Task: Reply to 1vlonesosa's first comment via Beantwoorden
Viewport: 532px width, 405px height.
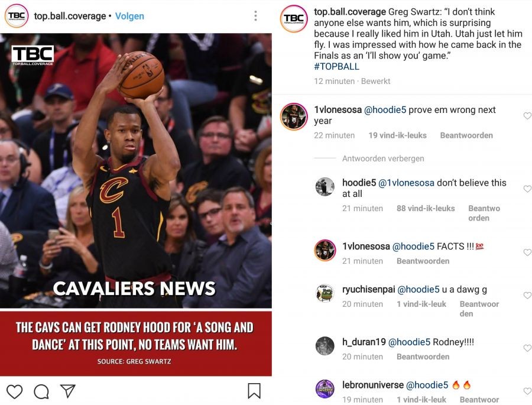Action: tap(466, 135)
